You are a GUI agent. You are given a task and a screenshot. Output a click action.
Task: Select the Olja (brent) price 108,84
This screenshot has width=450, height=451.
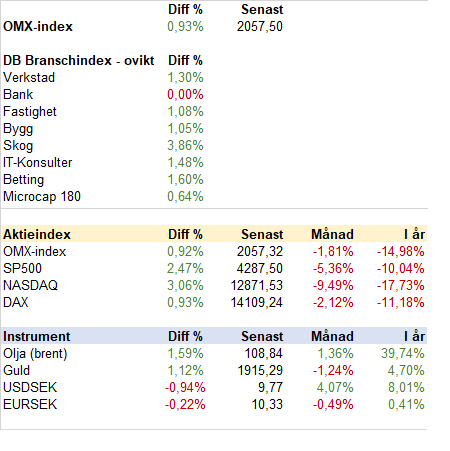[264, 354]
